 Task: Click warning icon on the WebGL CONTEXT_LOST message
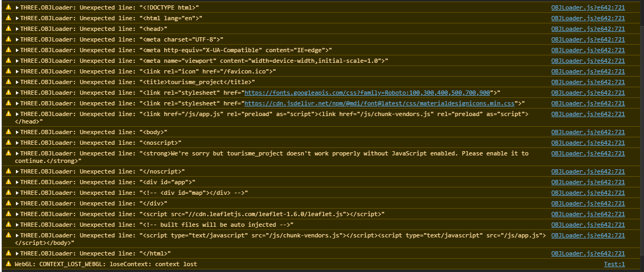click(x=8, y=264)
